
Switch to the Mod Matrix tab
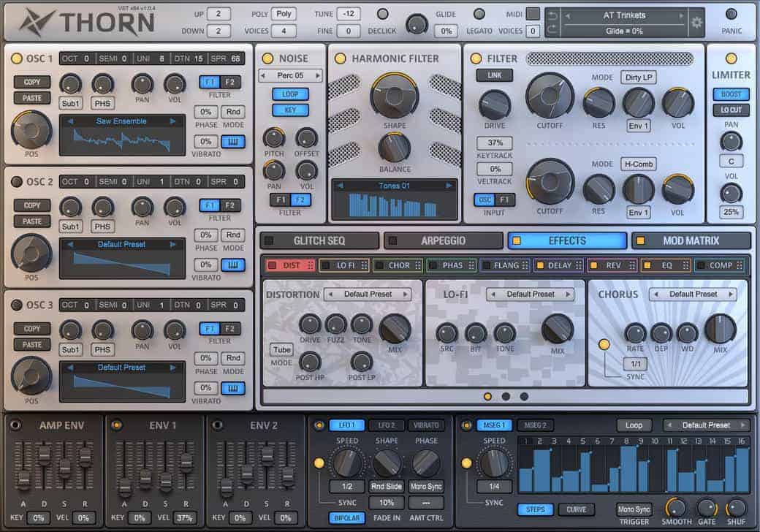691,241
